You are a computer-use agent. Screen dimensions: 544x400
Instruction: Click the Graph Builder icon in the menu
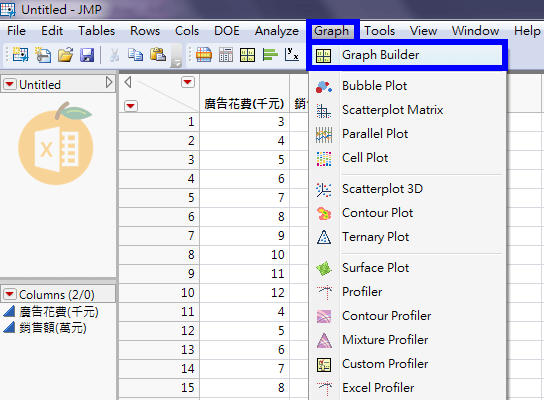[x=323, y=56]
